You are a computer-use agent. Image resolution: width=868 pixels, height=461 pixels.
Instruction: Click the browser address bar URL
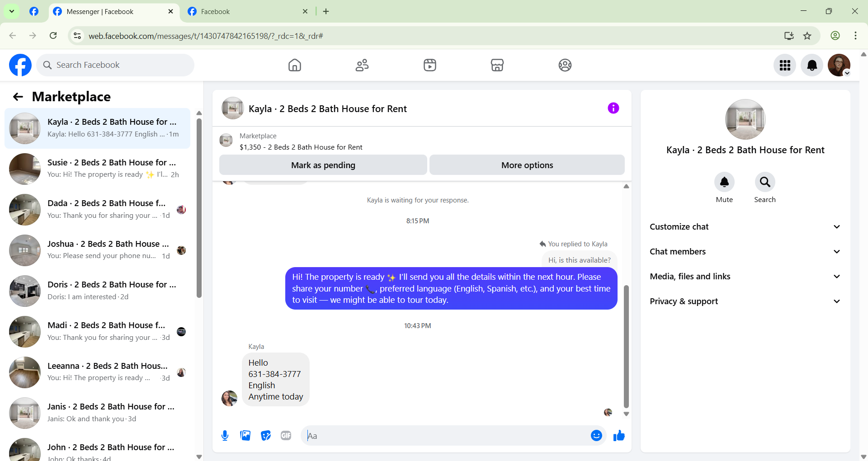(x=206, y=36)
